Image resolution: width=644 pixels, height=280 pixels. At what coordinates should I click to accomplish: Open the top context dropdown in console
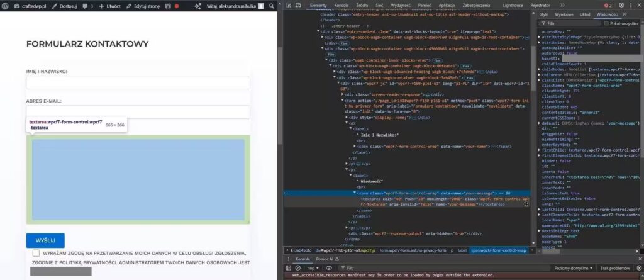pos(313,268)
